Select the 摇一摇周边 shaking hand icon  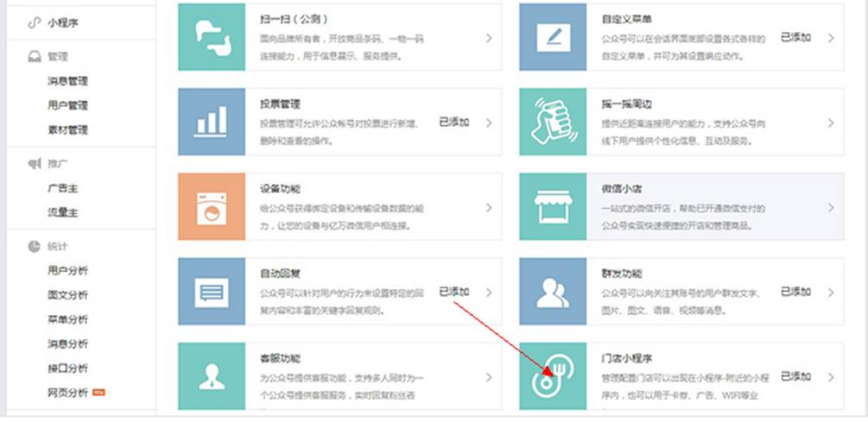(552, 122)
